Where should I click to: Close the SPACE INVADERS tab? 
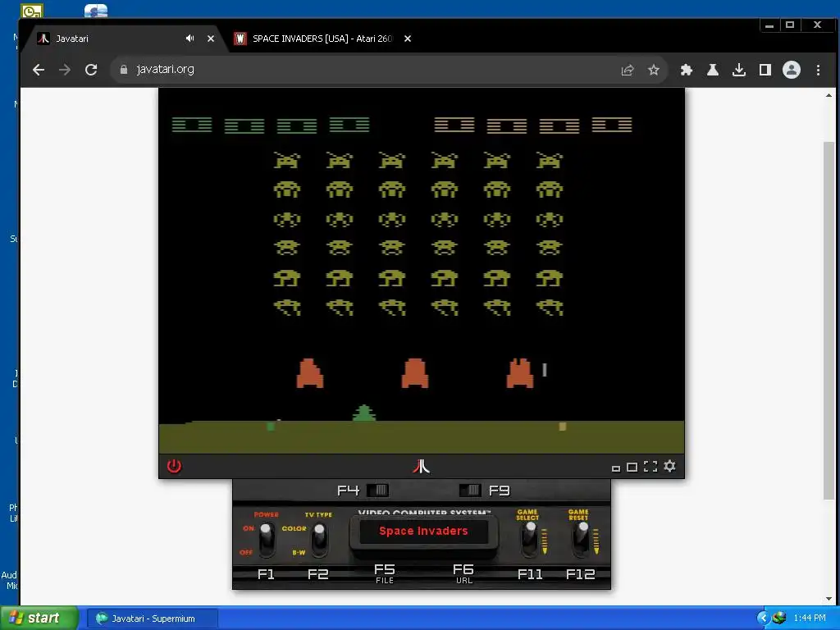coord(408,39)
